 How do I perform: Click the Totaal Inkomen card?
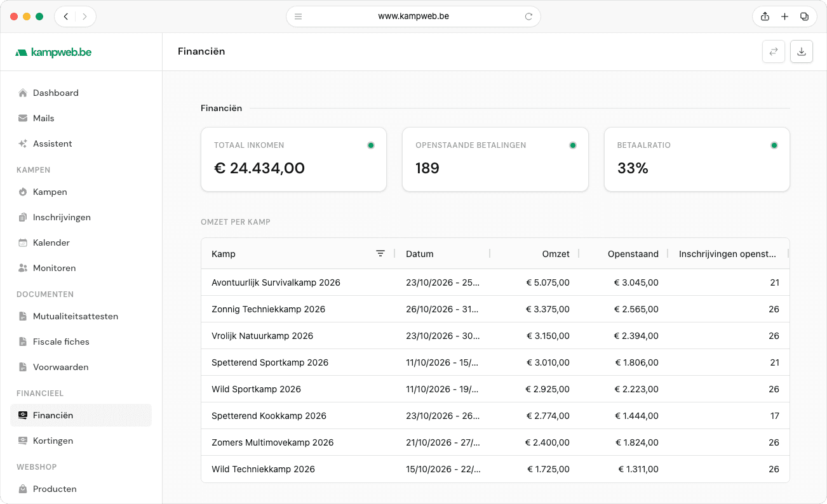coord(293,159)
